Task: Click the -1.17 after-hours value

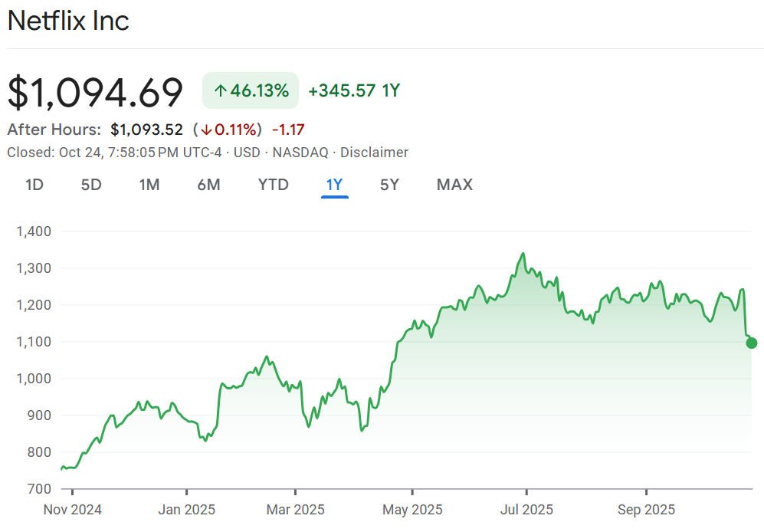Action: [x=288, y=130]
